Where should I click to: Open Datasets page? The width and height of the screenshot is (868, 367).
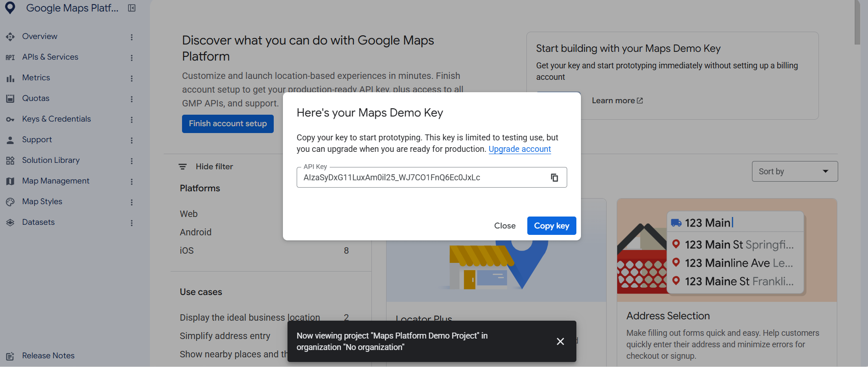click(39, 222)
